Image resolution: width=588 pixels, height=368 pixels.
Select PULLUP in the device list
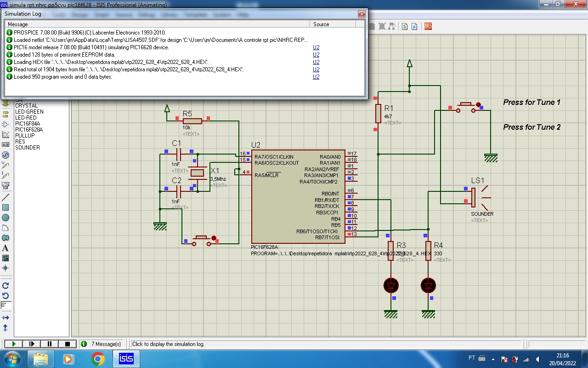pyautogui.click(x=25, y=136)
